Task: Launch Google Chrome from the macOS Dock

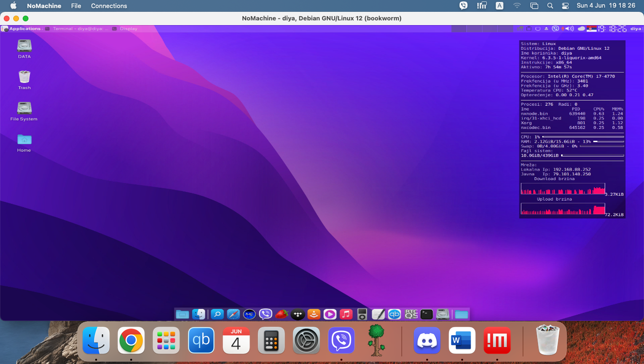Action: click(131, 340)
